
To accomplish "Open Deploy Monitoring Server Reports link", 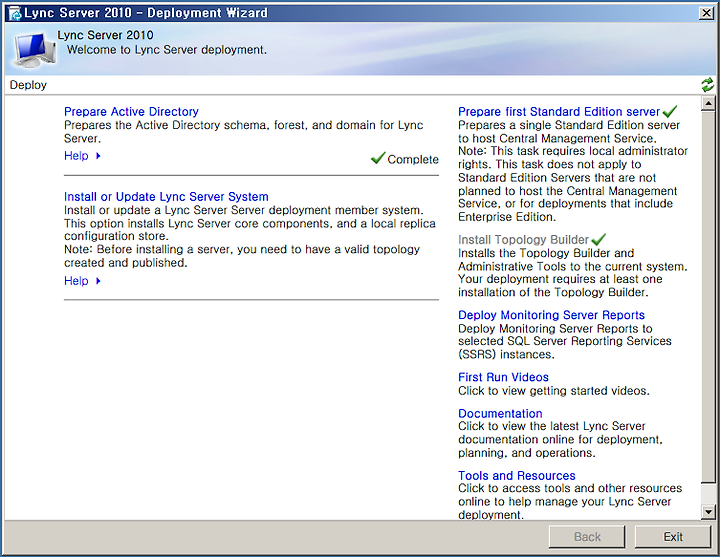I will 551,315.
